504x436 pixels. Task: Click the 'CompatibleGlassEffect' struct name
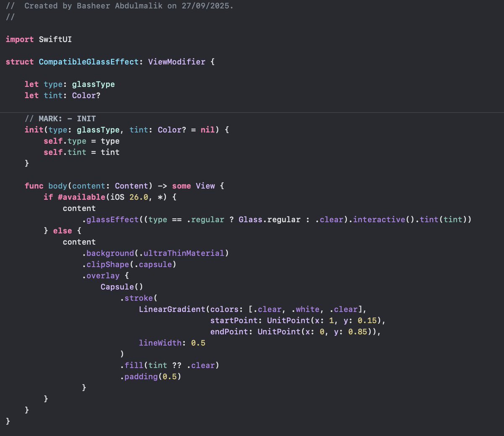[x=88, y=62]
